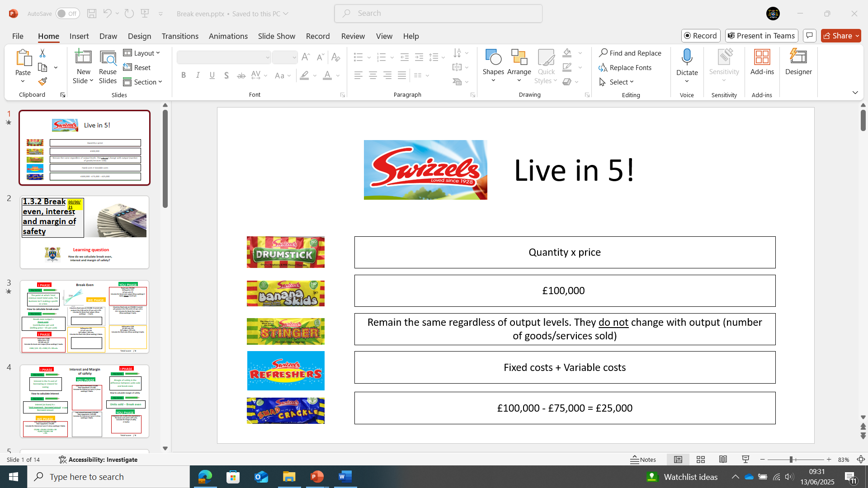Open PowerPoint in Windows taskbar
868x488 pixels.
(x=317, y=477)
